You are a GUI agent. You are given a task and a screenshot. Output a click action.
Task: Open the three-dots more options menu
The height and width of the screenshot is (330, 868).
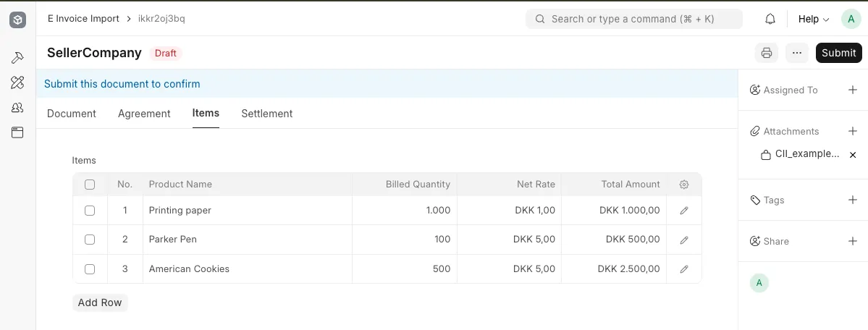(x=797, y=53)
